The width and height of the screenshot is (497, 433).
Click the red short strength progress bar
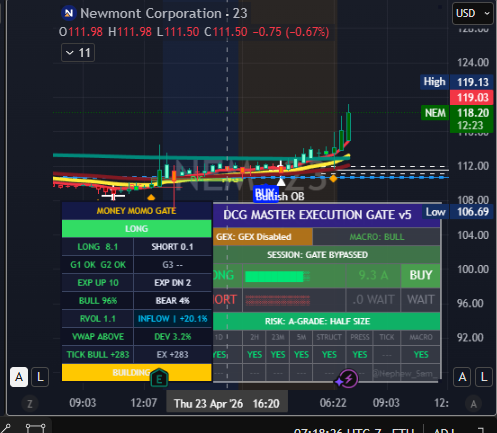[277, 300]
